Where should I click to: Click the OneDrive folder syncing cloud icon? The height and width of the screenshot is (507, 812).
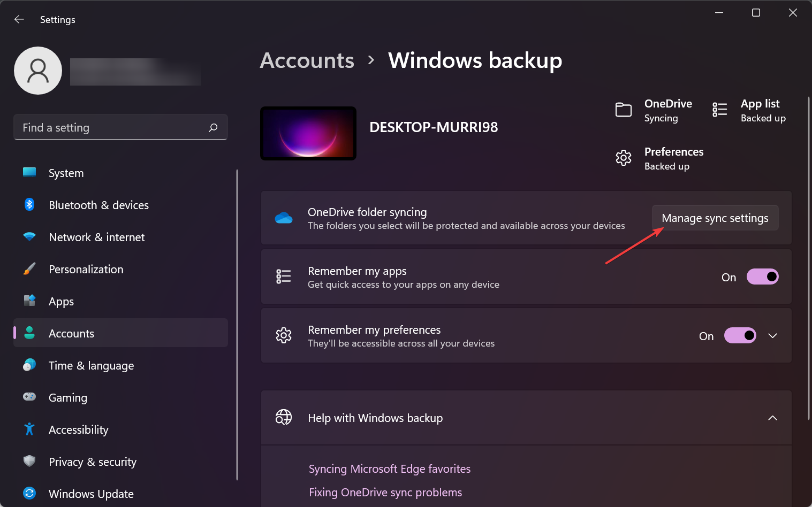point(284,218)
